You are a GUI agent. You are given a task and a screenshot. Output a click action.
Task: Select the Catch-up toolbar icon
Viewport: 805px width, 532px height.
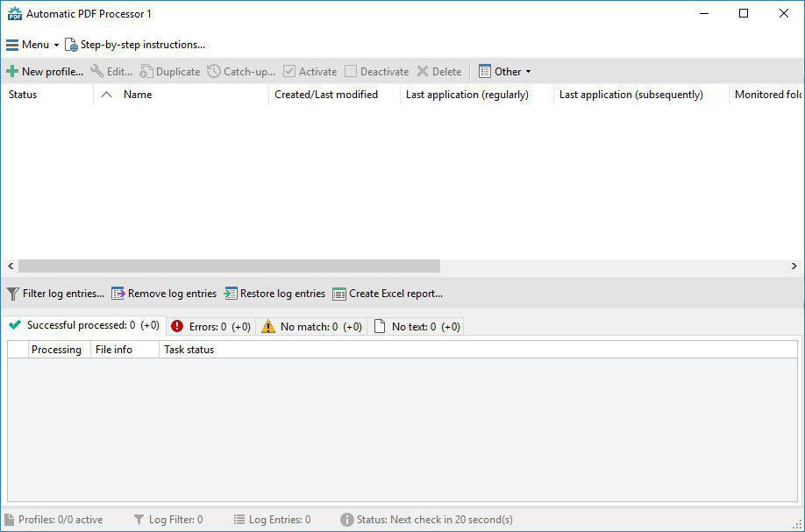click(241, 71)
